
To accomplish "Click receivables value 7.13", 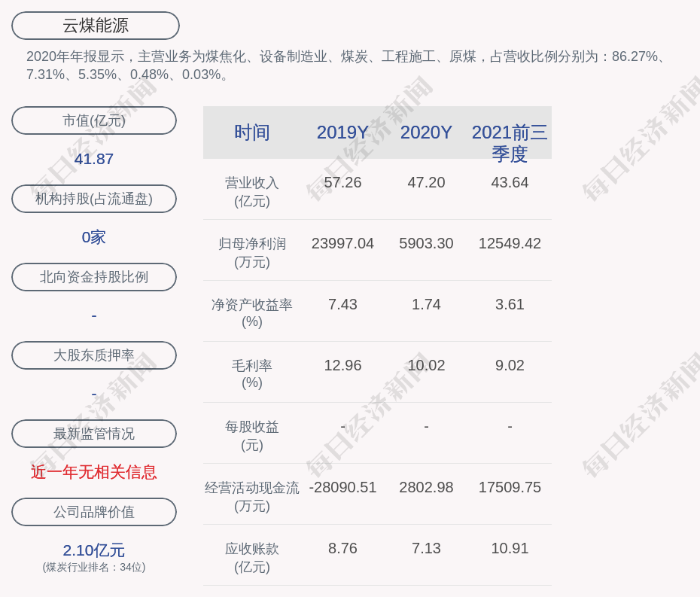I will pyautogui.click(x=426, y=548).
